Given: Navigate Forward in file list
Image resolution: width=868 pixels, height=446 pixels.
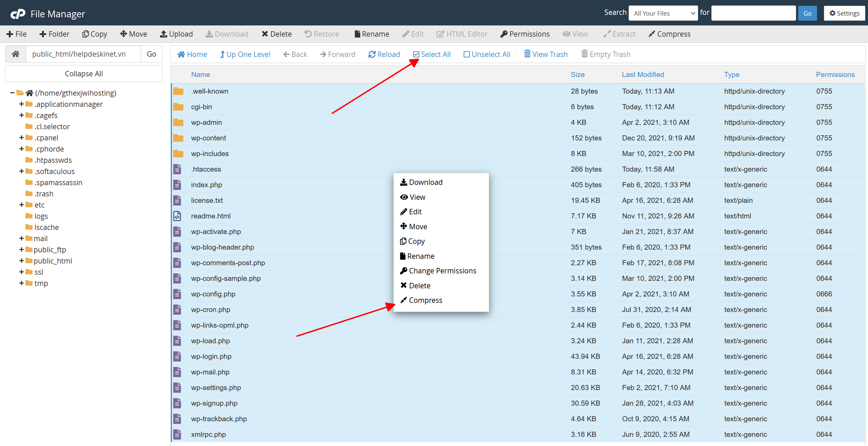Looking at the screenshot, I should click(338, 54).
